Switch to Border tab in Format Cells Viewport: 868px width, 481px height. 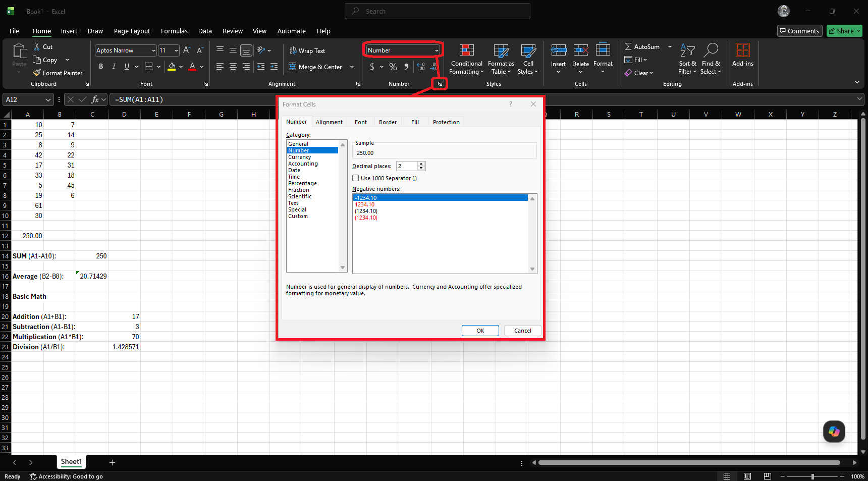click(x=388, y=122)
